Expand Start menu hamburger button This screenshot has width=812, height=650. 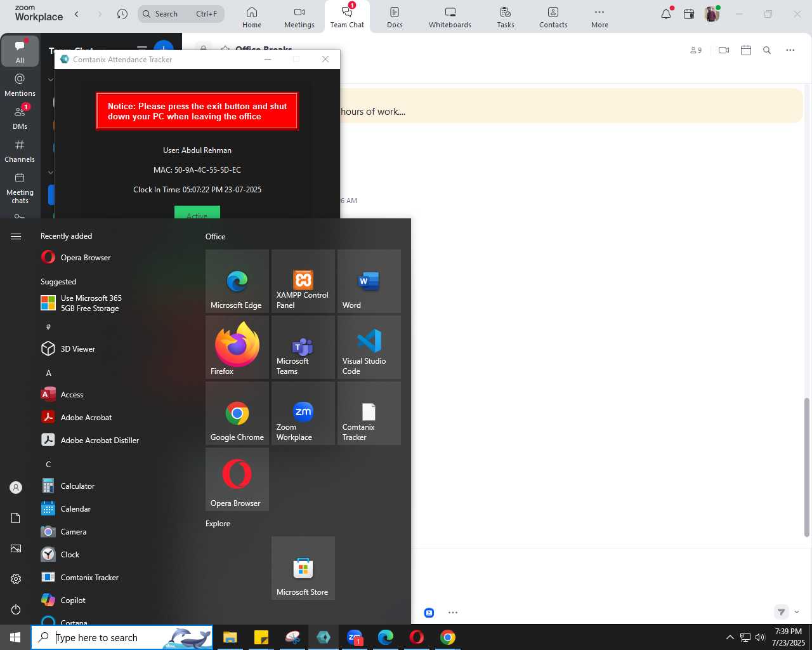tap(16, 237)
